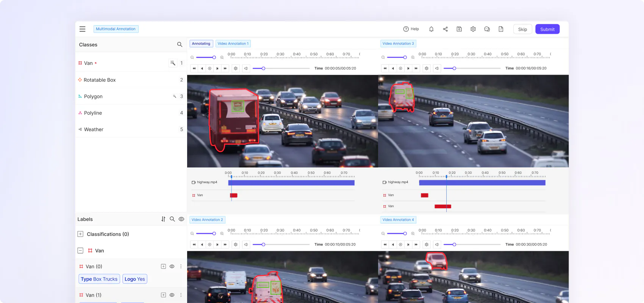Open more options for Van (0)
644x303 pixels.
point(181,267)
